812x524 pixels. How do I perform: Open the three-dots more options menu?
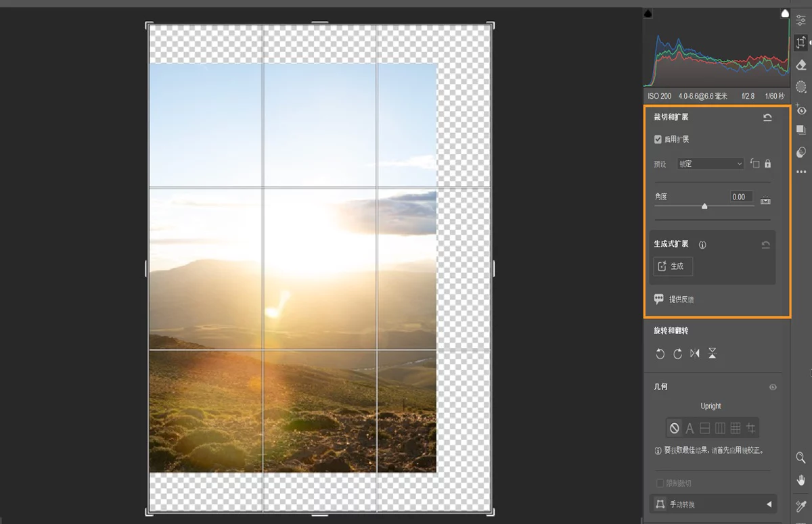pos(801,172)
